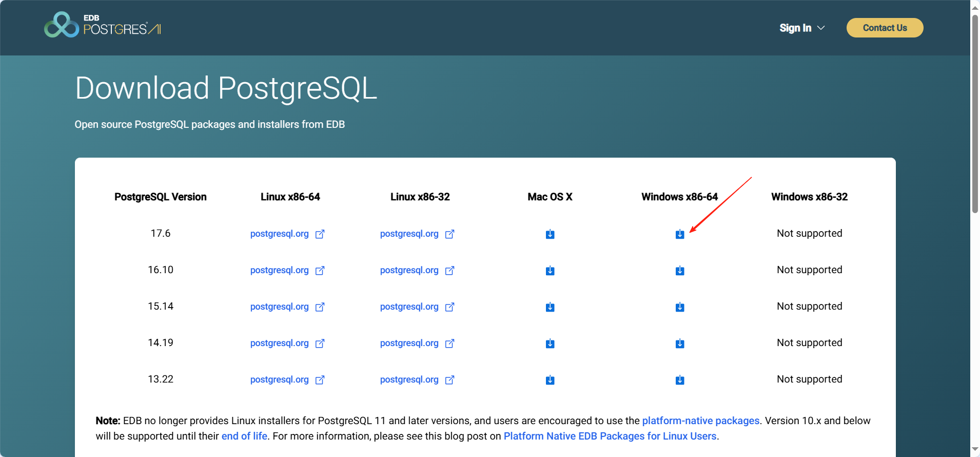Open Platform Native EDB Packages blog post

610,436
